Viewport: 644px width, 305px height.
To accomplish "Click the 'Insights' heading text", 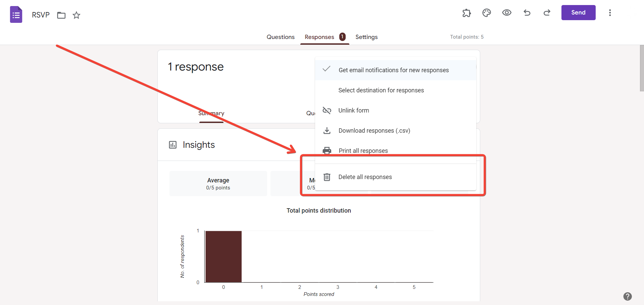I will tap(199, 145).
